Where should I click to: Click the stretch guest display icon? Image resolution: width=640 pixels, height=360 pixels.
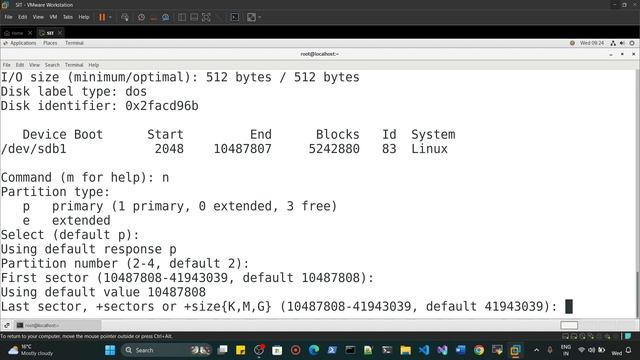point(251,17)
